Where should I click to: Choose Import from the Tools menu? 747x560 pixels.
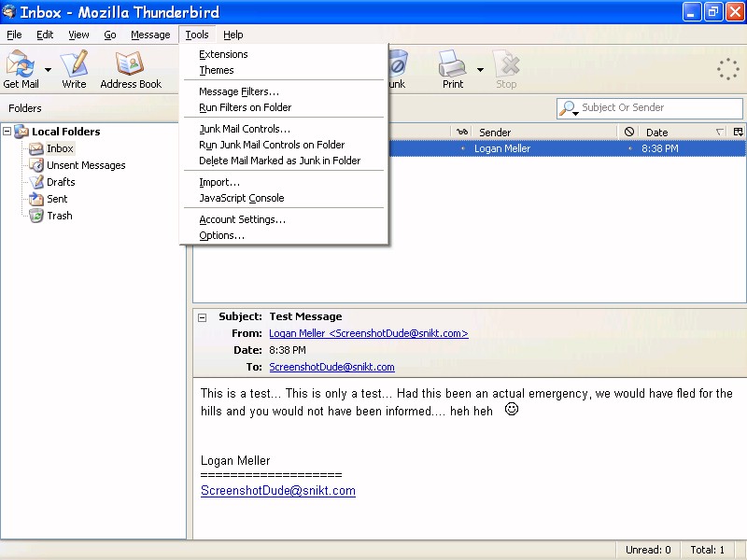(284, 182)
